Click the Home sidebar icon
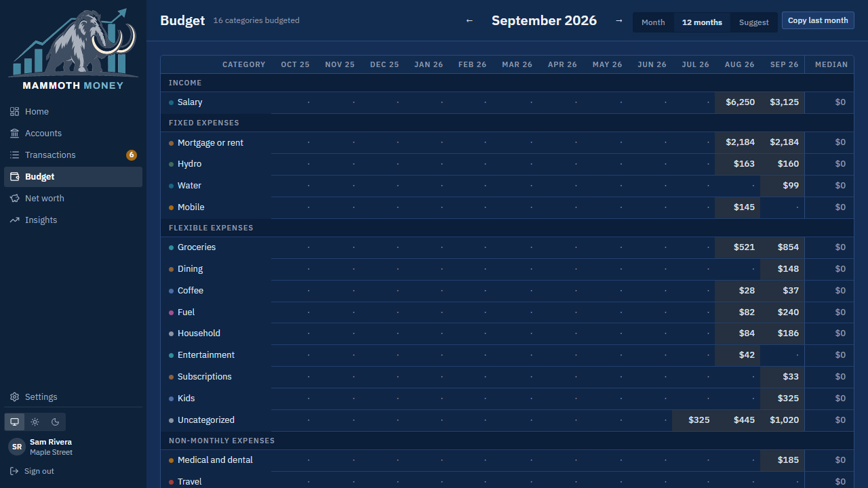This screenshot has width=868, height=488. [14, 112]
